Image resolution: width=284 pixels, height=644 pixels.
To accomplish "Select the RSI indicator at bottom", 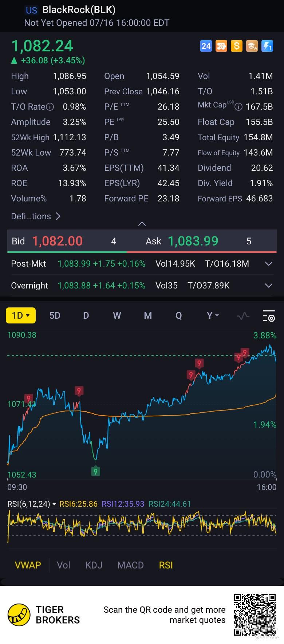I will (x=166, y=565).
